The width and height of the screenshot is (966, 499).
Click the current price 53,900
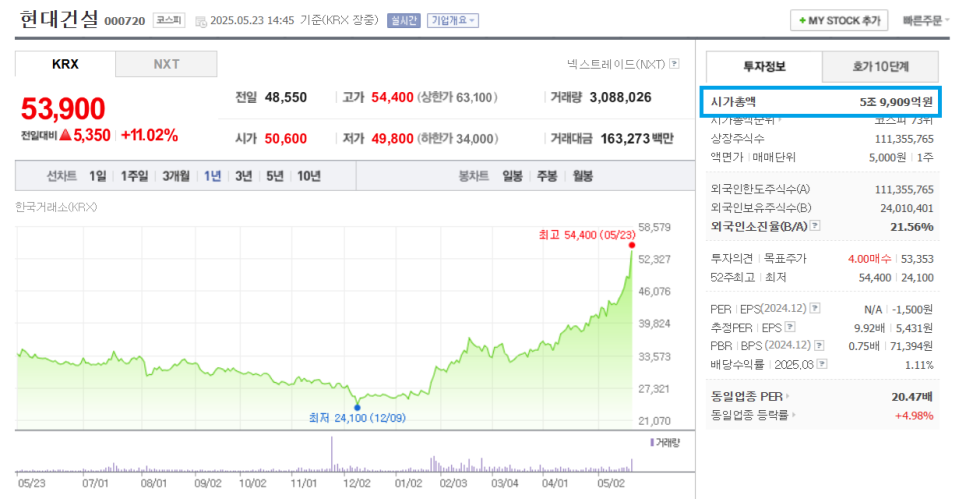point(63,109)
